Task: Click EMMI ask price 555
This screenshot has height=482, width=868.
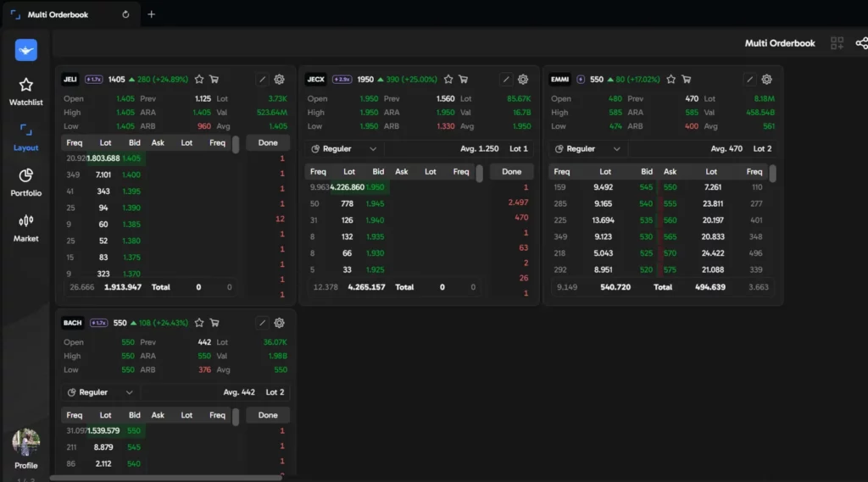Action: 670,203
